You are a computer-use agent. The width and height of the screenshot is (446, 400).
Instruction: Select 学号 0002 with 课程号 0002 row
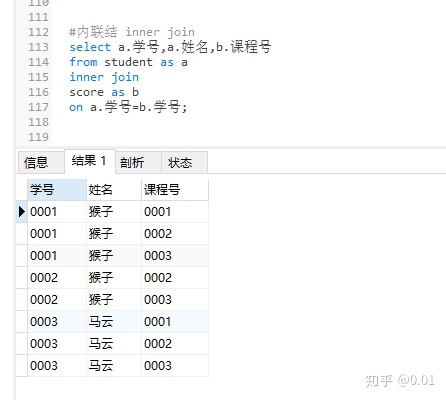pyautogui.click(x=57, y=278)
